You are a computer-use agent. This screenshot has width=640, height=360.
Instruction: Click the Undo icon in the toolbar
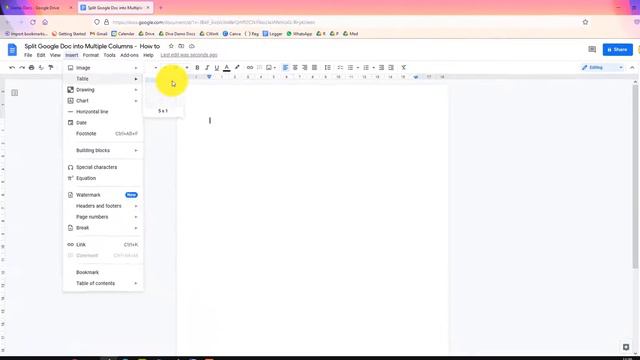[12, 67]
